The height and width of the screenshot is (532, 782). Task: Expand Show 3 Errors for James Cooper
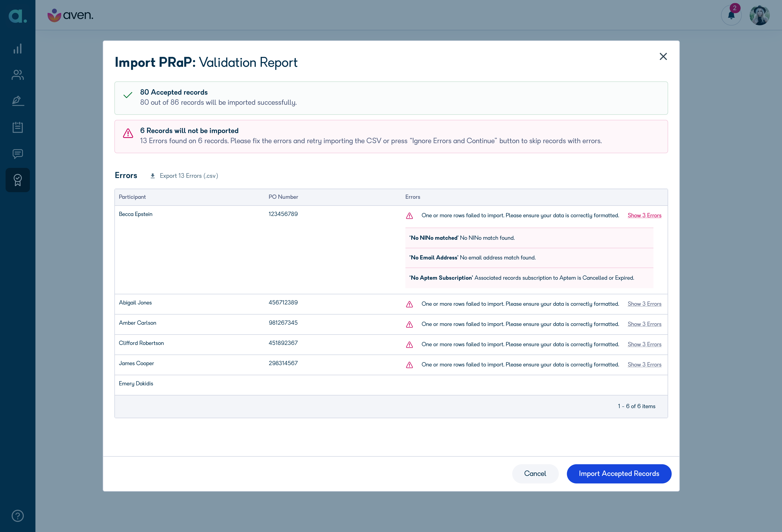(644, 365)
